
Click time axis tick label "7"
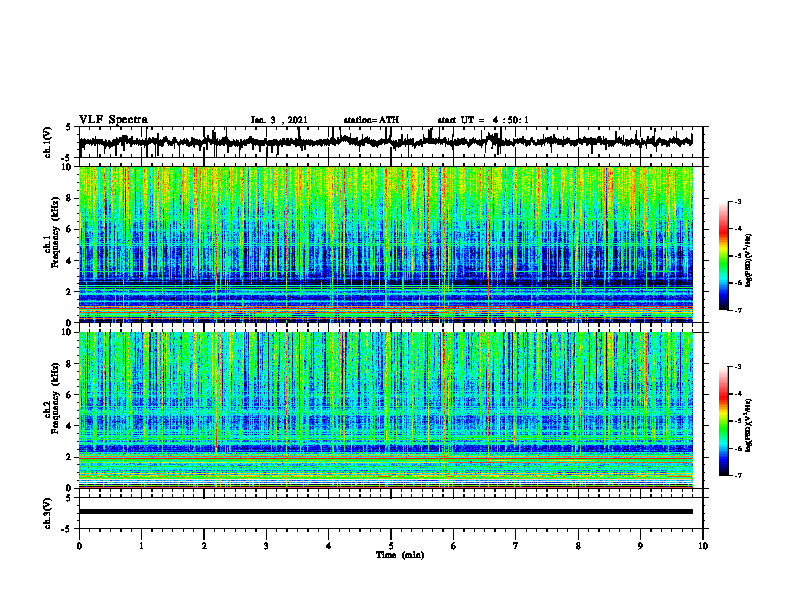(x=516, y=546)
